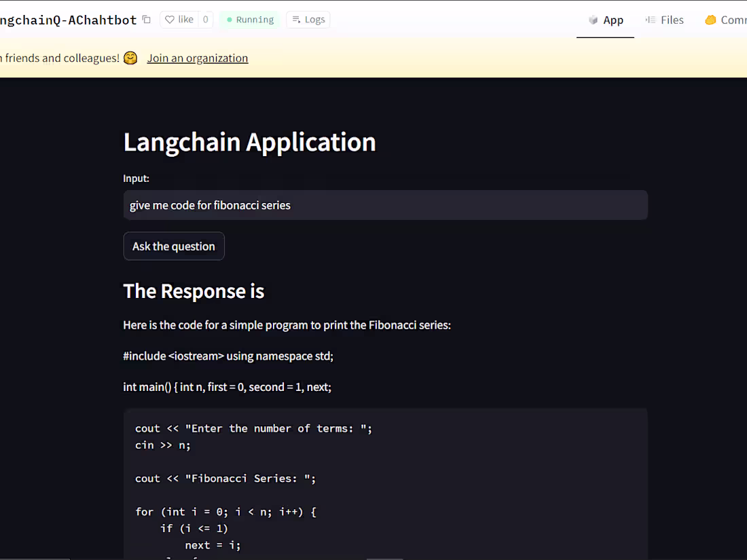Click 'The Response is' section heading

pos(194,291)
